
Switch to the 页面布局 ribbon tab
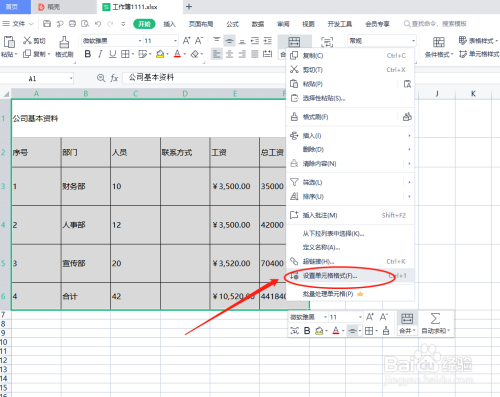click(201, 24)
